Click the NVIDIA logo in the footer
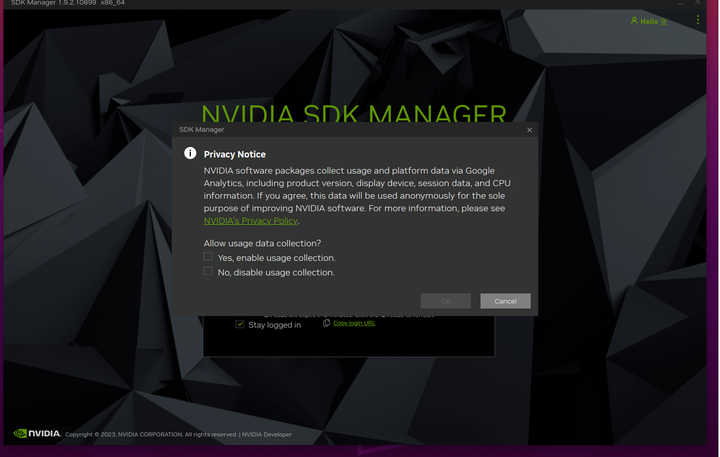The height and width of the screenshot is (457, 720). (x=37, y=434)
